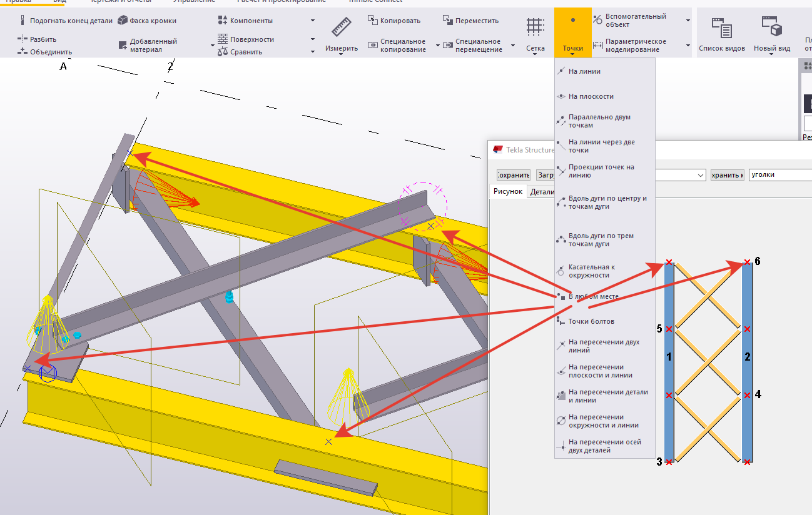
Task: Choose 'Точки болтов' menu item
Action: [x=591, y=321]
